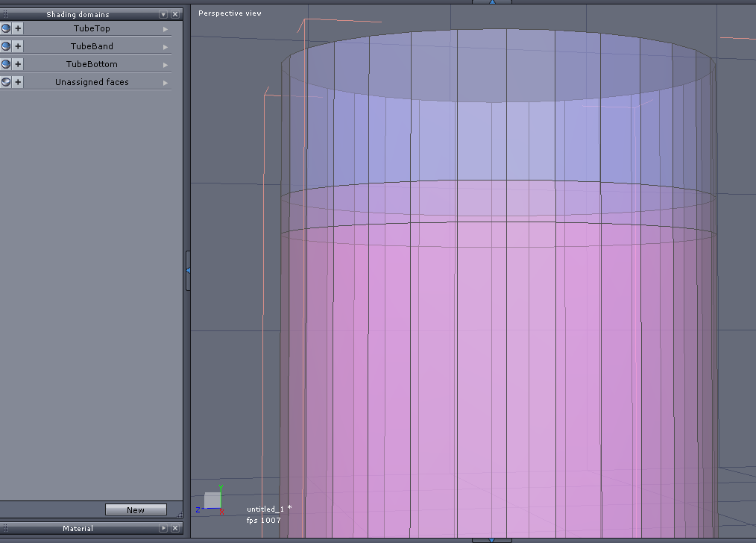
Task: Click the plus icon beside TubeBottom
Action: (18, 64)
